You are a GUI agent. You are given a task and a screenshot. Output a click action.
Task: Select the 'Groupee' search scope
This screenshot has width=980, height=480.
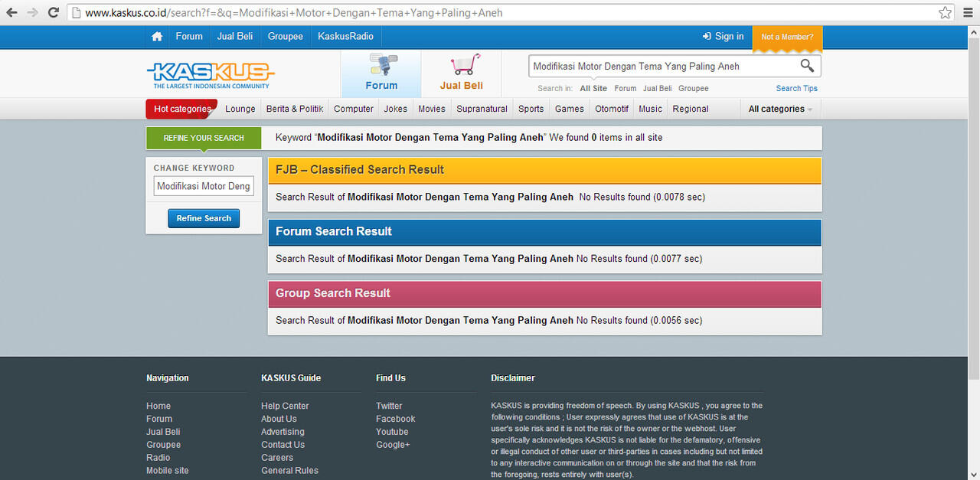[x=693, y=89]
